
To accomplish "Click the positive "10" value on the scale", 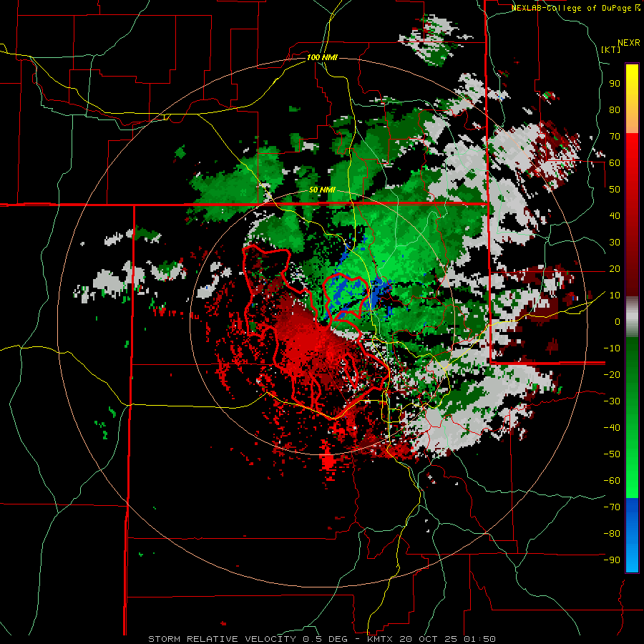I will point(615,296).
